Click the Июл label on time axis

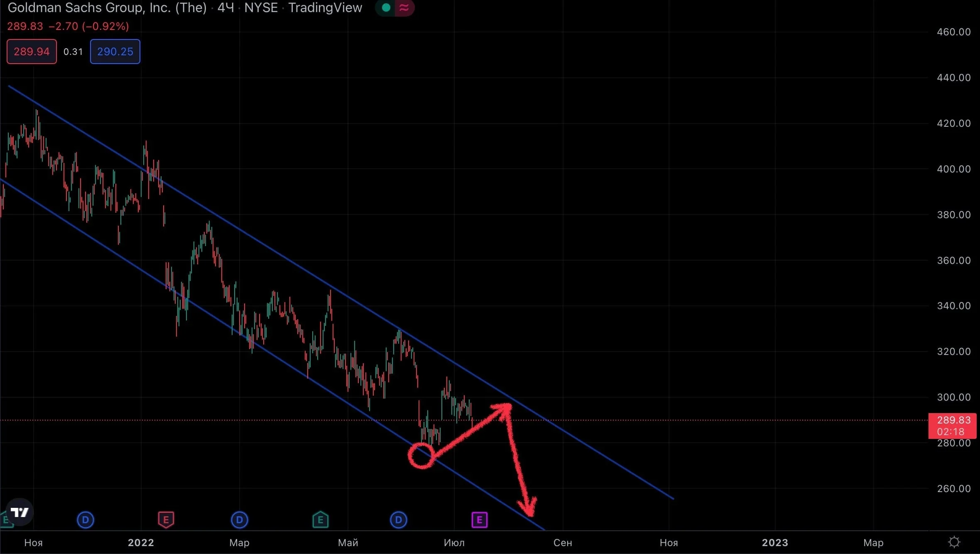point(454,542)
